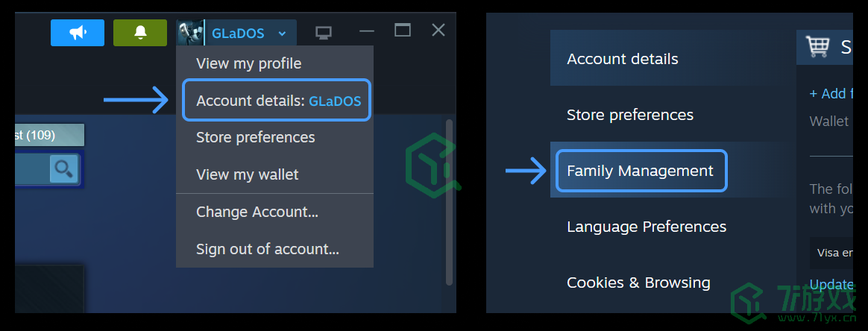
Task: Choose Sign out of account
Action: (267, 249)
